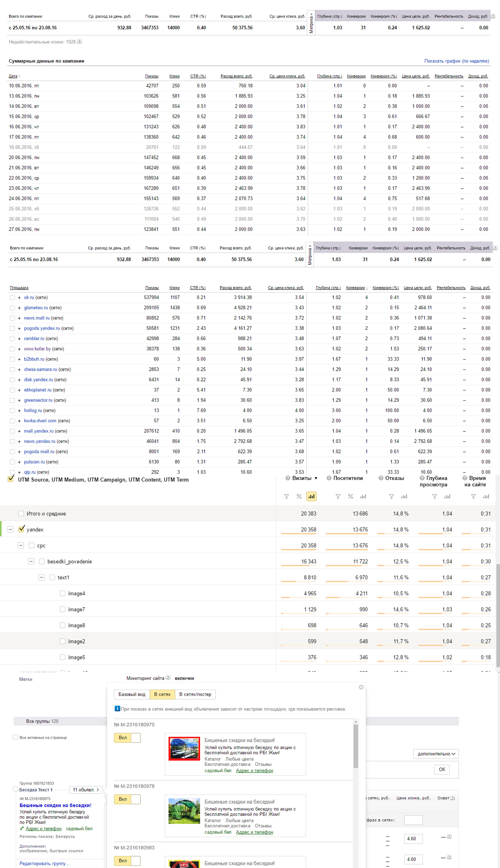Click the bar chart icon under Посетители
This screenshot has height=868, width=500.
point(363,496)
